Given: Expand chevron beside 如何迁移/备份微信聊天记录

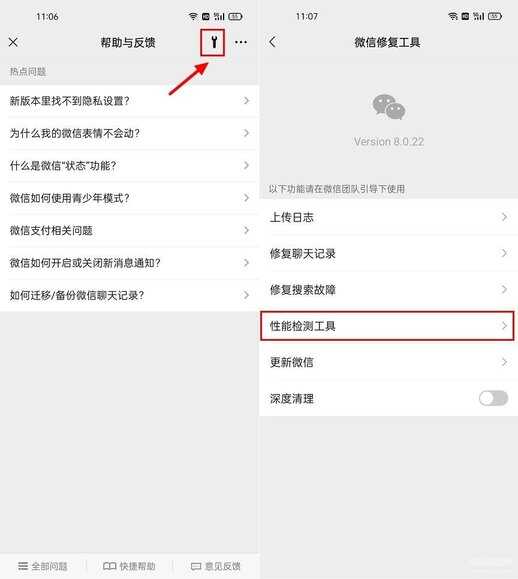Looking at the screenshot, I should [x=246, y=295].
